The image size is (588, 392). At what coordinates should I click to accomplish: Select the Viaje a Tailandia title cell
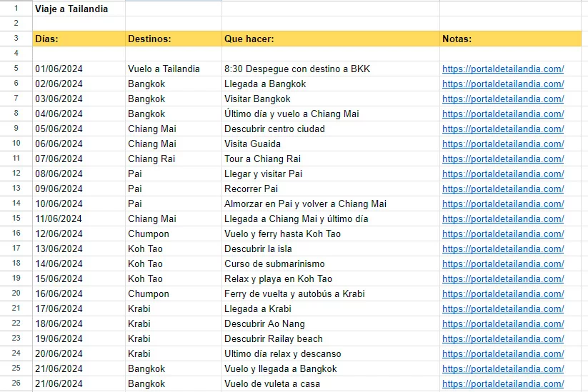pyautogui.click(x=79, y=9)
